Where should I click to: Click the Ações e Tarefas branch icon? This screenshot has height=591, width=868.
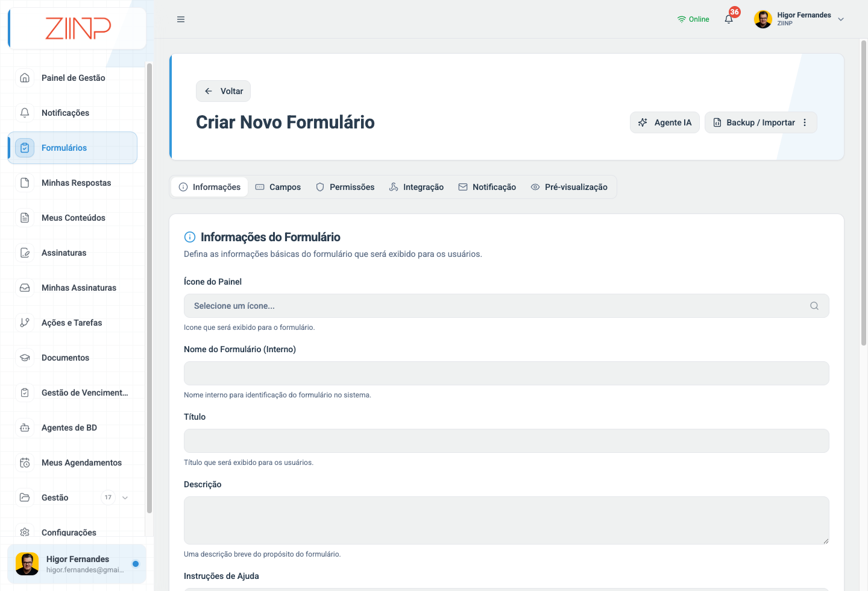coord(25,323)
